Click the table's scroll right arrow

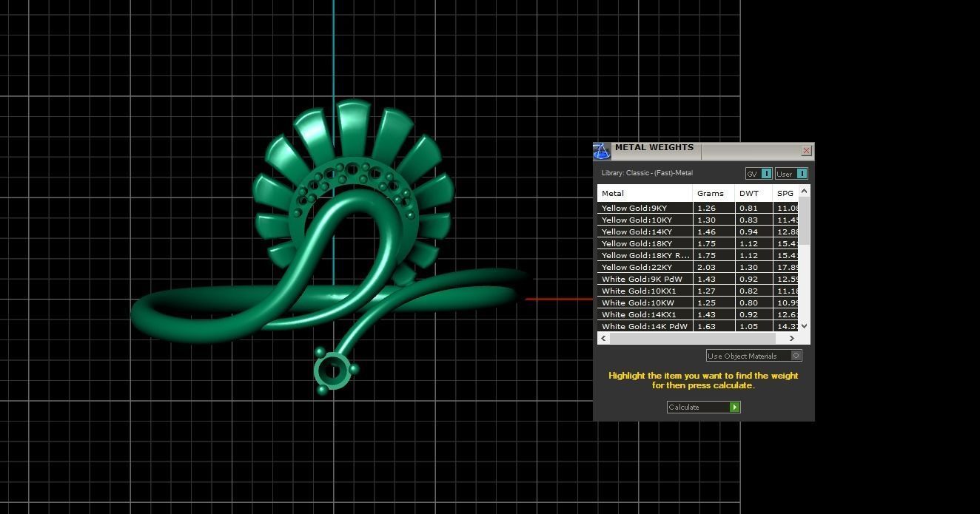792,338
